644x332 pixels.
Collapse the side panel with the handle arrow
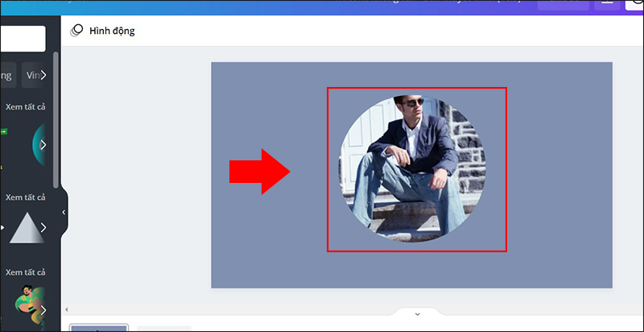pyautogui.click(x=64, y=212)
